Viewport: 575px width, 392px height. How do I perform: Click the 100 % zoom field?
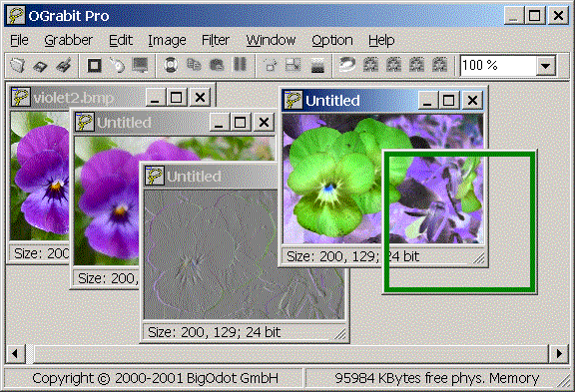[498, 66]
